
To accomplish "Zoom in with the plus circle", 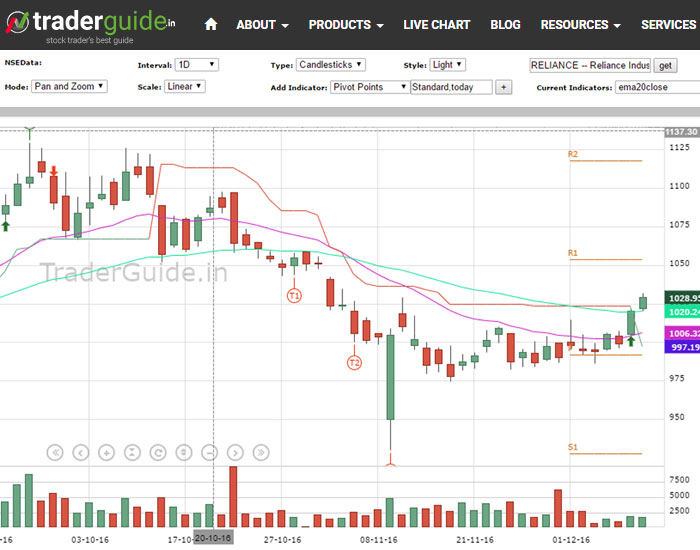I will 106,453.
